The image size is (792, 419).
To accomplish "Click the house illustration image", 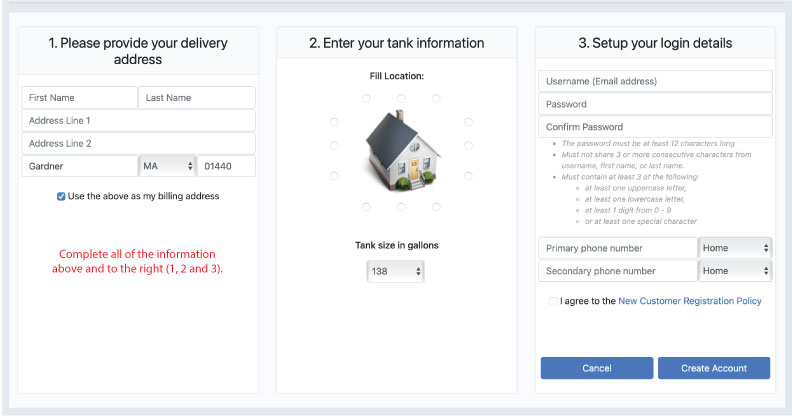I will [403, 150].
